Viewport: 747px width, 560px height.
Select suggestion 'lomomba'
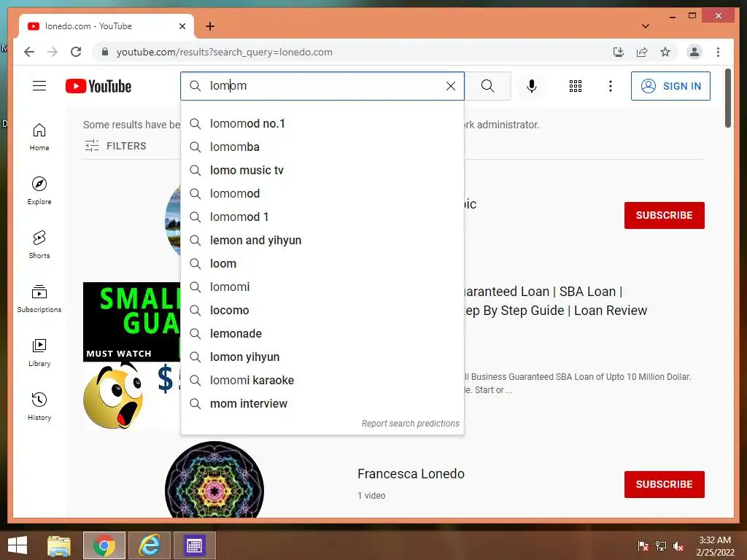[322, 147]
